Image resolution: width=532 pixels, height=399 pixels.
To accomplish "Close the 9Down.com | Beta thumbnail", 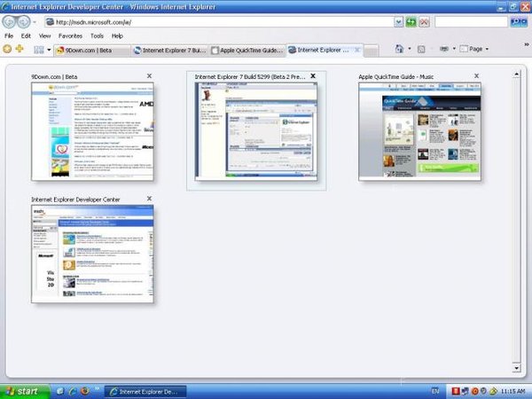I will tap(149, 76).
